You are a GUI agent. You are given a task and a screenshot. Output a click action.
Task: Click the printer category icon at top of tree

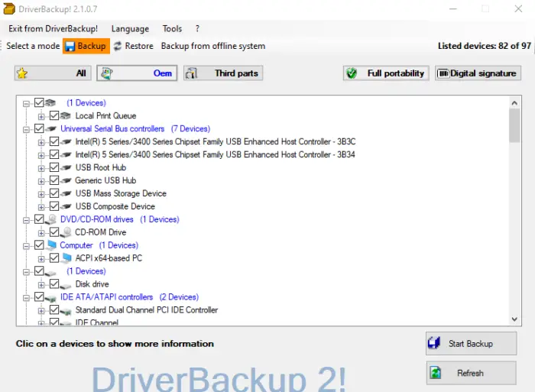pos(50,102)
